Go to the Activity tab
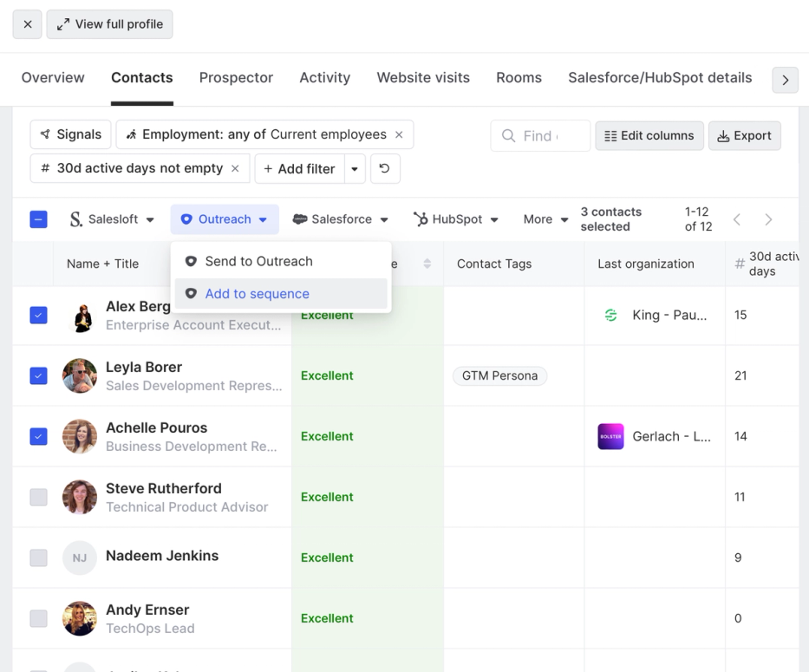The width and height of the screenshot is (809, 672). click(324, 77)
